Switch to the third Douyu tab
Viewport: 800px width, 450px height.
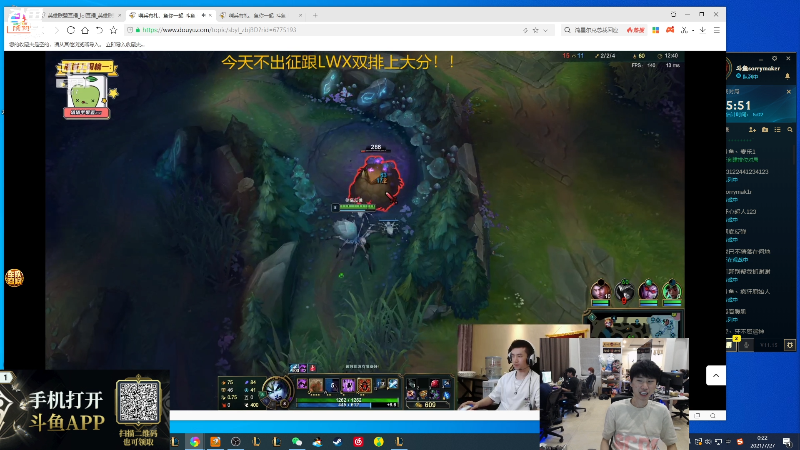click(259, 15)
